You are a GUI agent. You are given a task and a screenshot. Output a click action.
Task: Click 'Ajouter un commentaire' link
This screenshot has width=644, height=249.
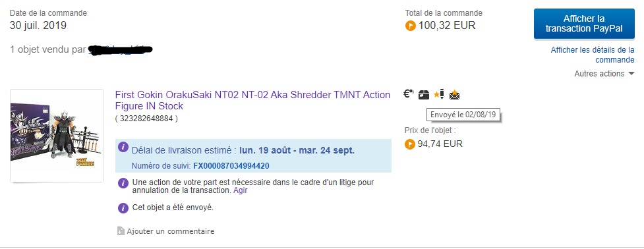point(171,231)
